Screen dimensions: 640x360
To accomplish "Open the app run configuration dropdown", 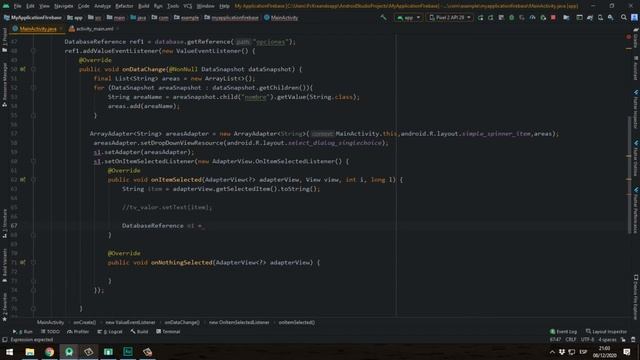I will 408,18.
